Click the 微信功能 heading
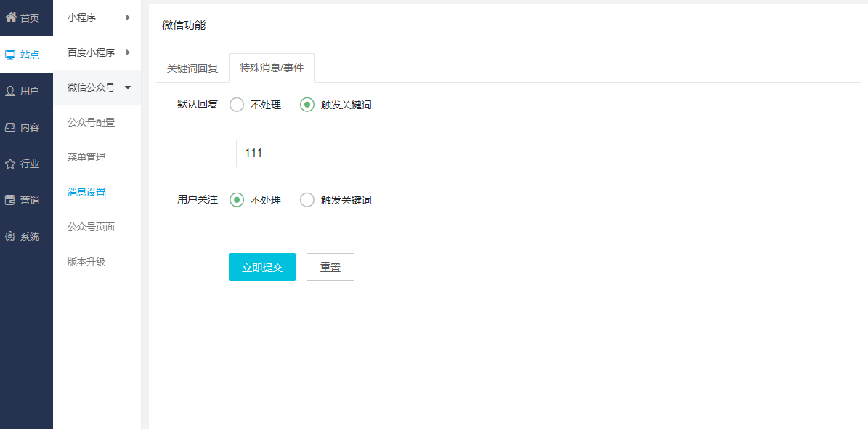 184,25
